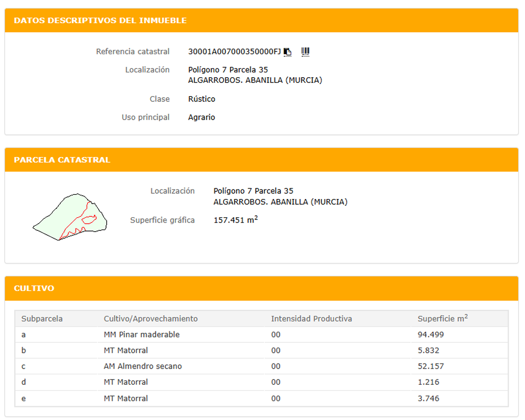Viewport: 525px width, 420px height.
Task: Select the area value 3.746 in row e
Action: tap(428, 398)
